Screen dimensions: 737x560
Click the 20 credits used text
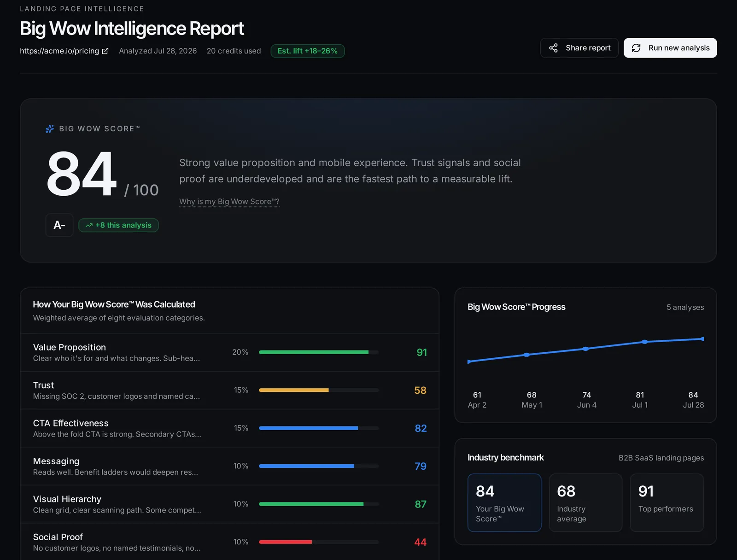[234, 51]
